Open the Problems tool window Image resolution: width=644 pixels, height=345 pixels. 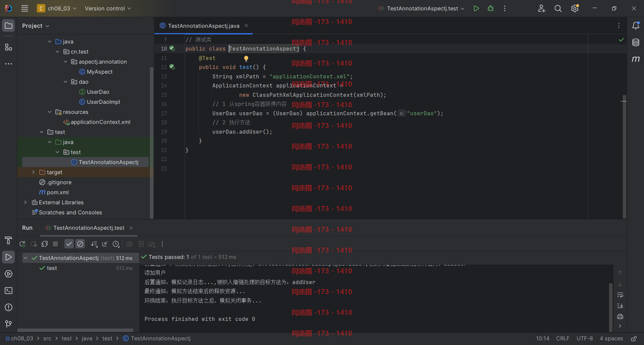[x=8, y=307]
